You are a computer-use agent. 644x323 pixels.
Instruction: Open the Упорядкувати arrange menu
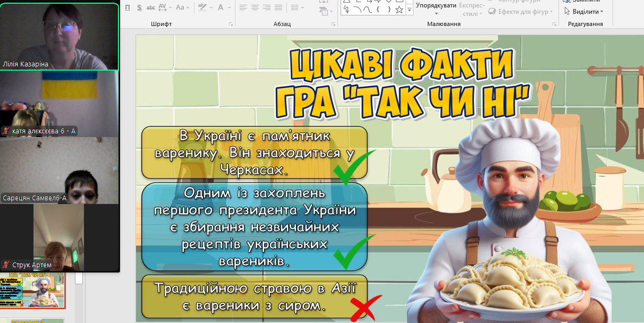436,8
